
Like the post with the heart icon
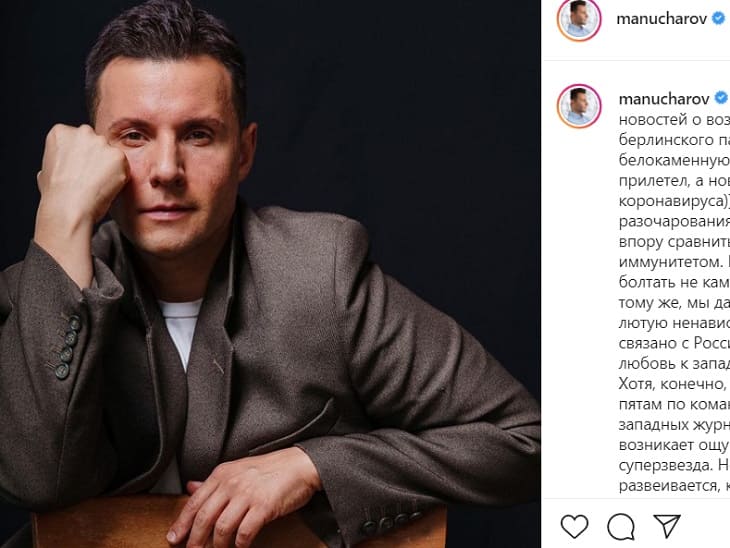574,526
